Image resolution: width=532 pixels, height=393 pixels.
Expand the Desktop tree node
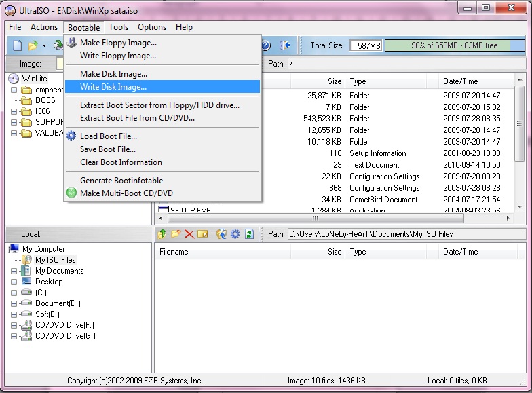click(x=14, y=282)
